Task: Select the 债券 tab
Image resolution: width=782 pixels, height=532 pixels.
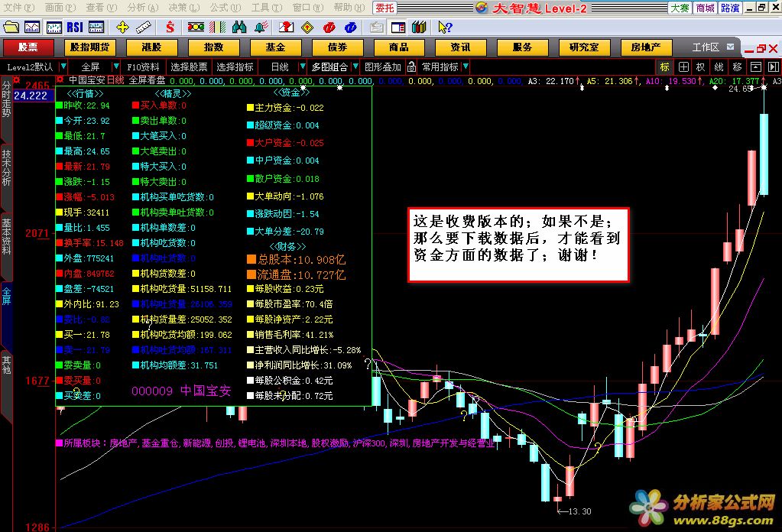Action: tap(337, 47)
